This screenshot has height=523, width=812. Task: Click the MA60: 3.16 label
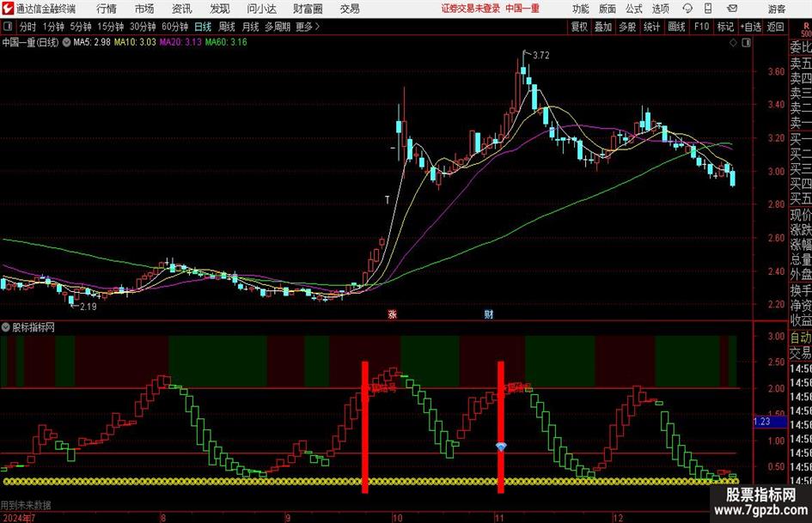pos(226,42)
